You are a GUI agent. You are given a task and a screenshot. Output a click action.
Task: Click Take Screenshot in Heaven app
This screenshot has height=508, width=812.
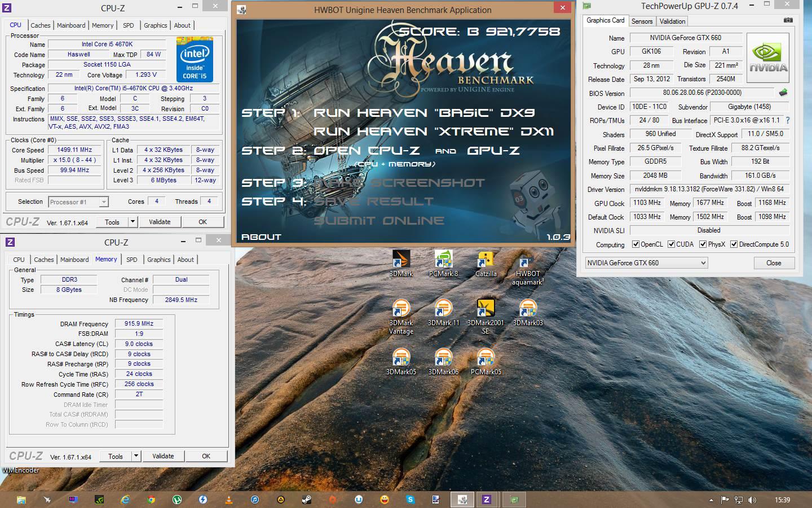399,182
